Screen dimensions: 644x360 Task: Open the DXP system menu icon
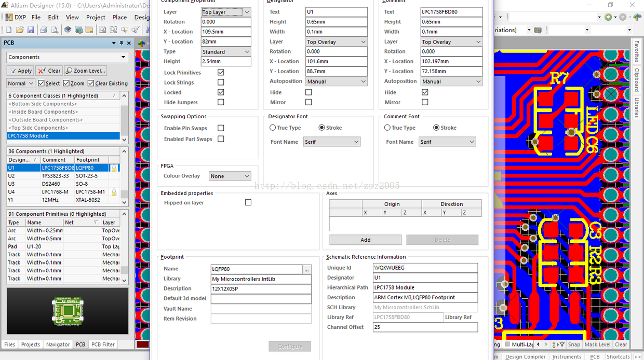coord(9,17)
